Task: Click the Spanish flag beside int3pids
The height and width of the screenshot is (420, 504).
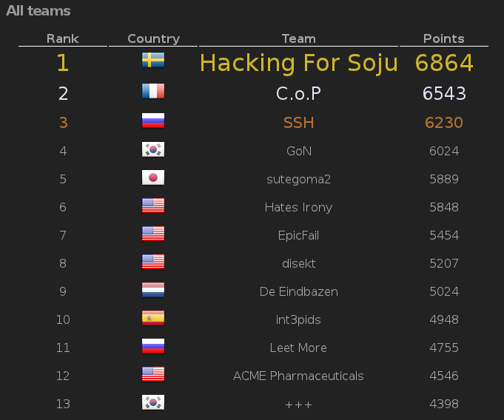Action: [153, 318]
